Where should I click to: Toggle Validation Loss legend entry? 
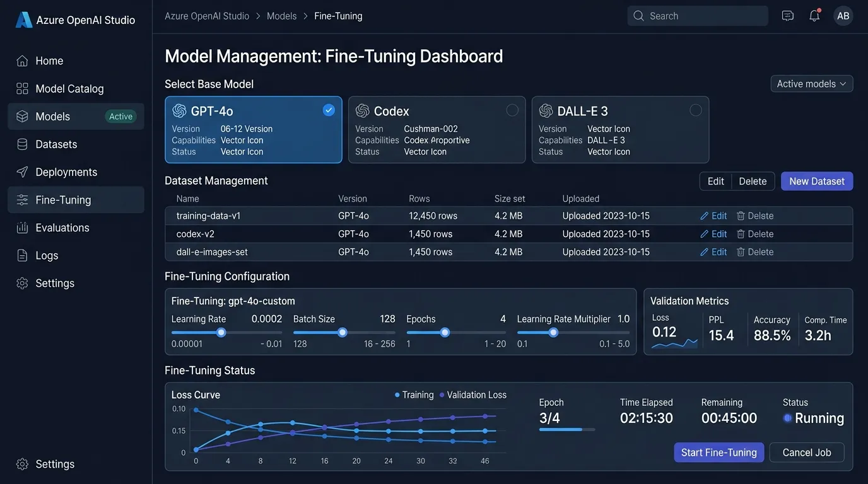[473, 395]
